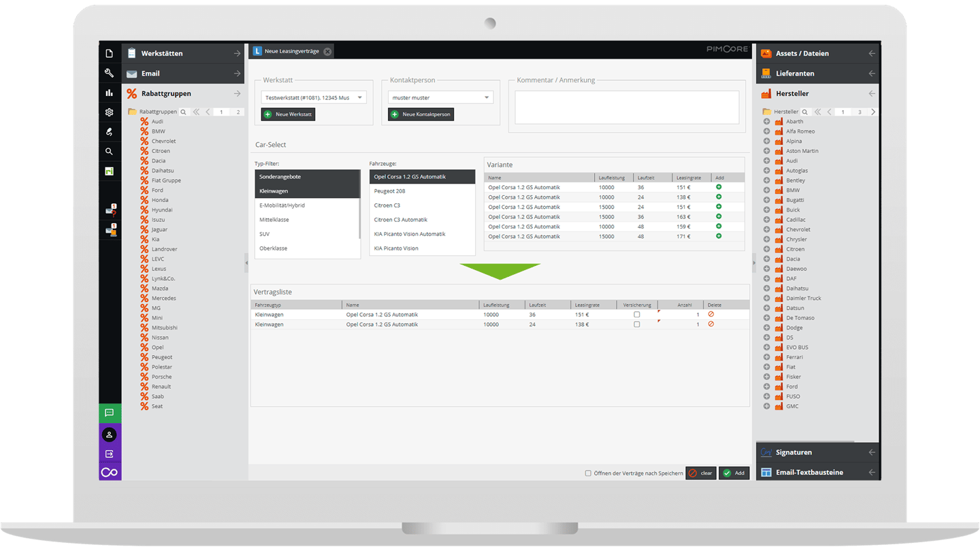Open the Settings gear icon
This screenshot has width=980, height=551.
[x=109, y=112]
